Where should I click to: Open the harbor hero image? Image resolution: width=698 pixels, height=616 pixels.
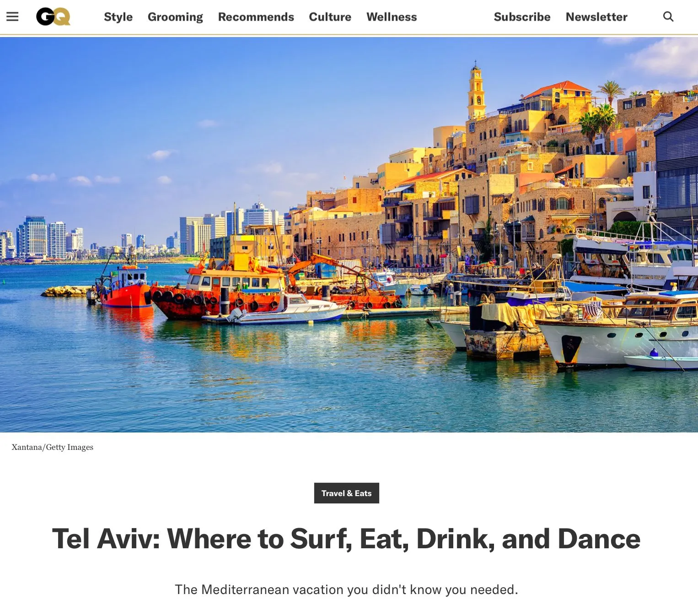(349, 235)
